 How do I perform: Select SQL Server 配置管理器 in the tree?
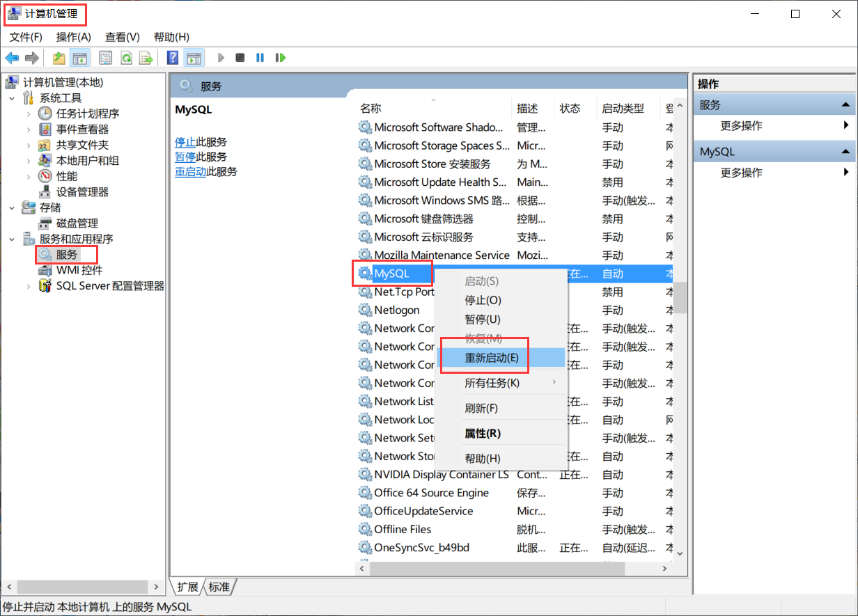point(110,286)
